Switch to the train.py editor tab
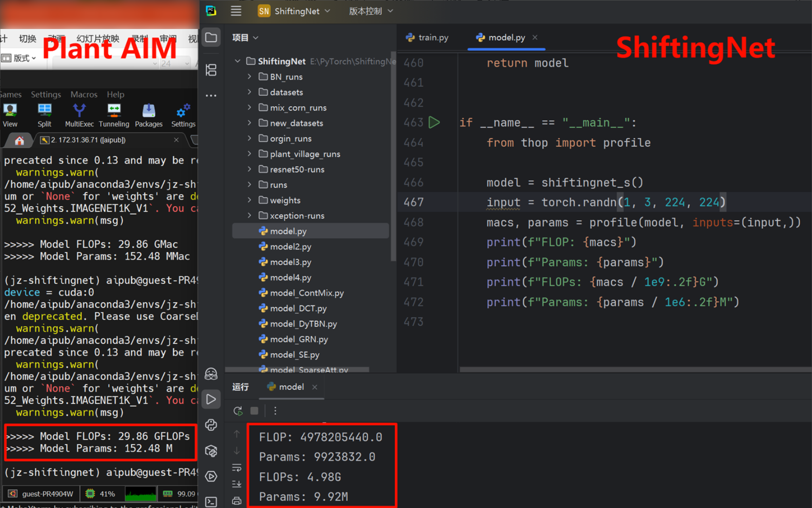The height and width of the screenshot is (508, 812). point(428,38)
